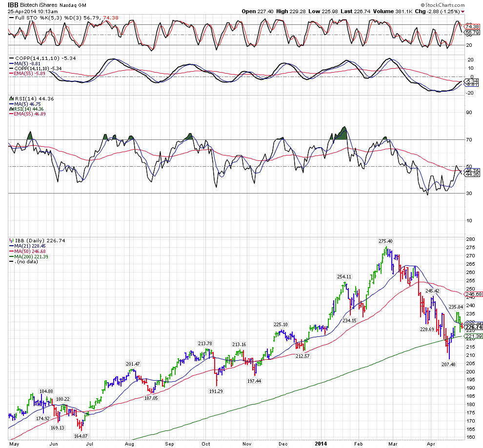This screenshot has width=483, height=448.
Task: Open the StockCharts.com copyright link
Action: coord(443,5)
